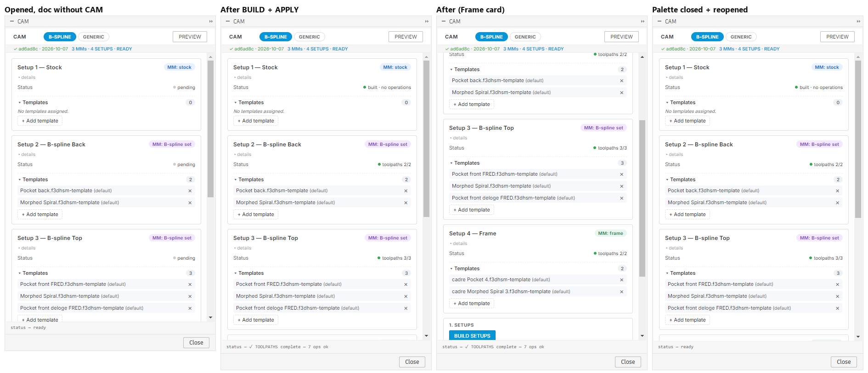Viewport: 868px width, 373px height.
Task: Switch to GENERIC in After (Frame card) panel
Action: tap(525, 37)
